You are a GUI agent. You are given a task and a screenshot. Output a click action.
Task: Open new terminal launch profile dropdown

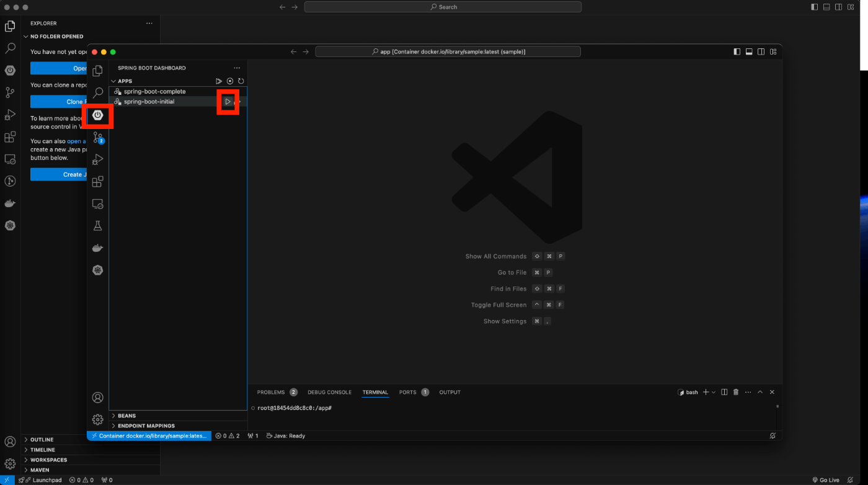714,392
